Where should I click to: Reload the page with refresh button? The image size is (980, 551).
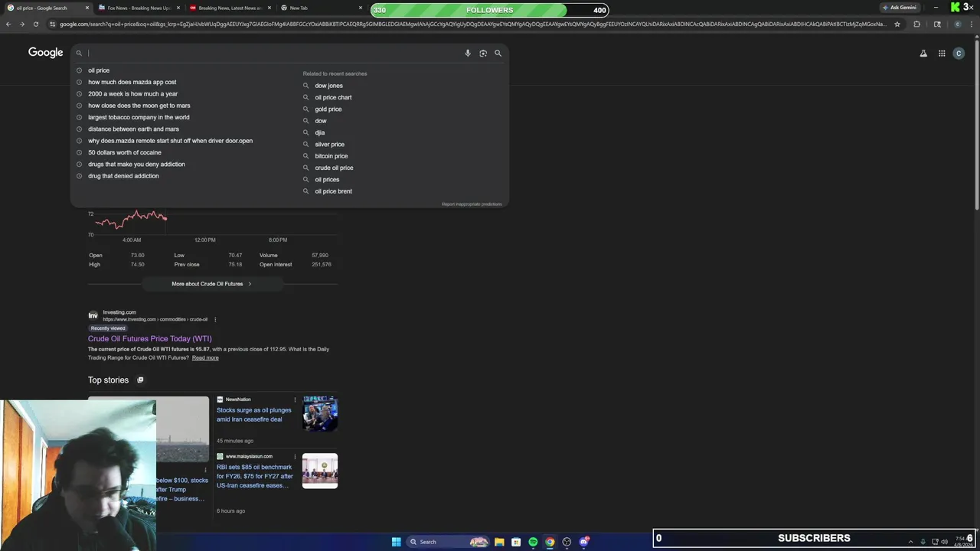click(35, 24)
